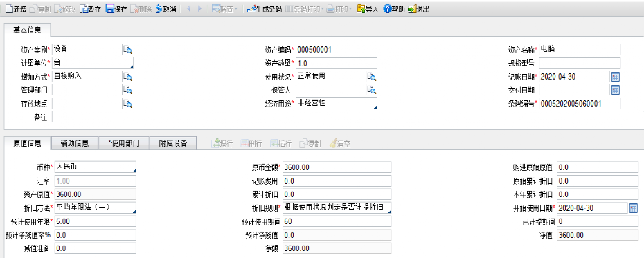Click the 删除 toolbar button

point(141,9)
